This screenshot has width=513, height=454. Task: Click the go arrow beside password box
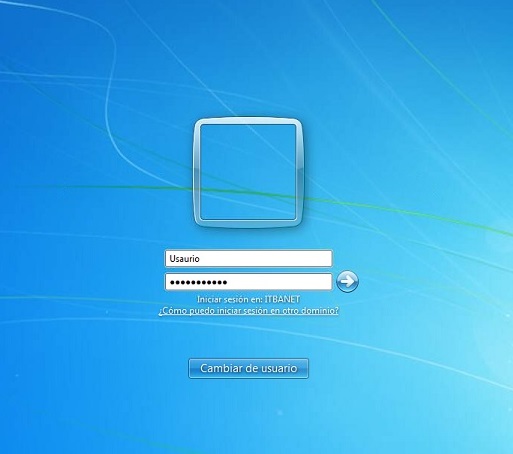[x=347, y=282]
